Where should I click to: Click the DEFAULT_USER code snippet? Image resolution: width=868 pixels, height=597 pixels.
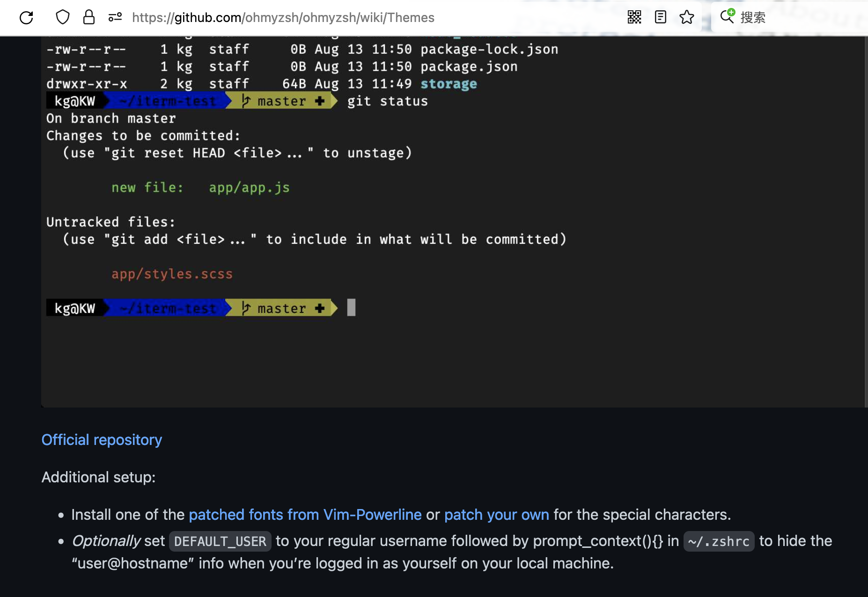[220, 541]
